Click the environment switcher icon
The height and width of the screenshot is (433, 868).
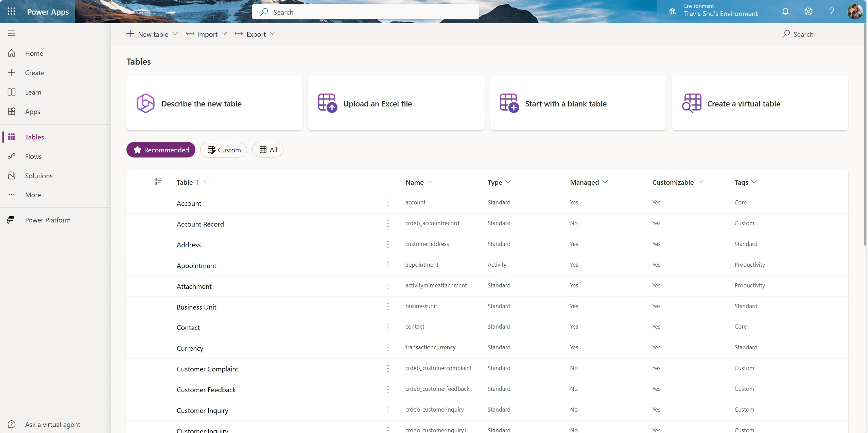point(673,11)
